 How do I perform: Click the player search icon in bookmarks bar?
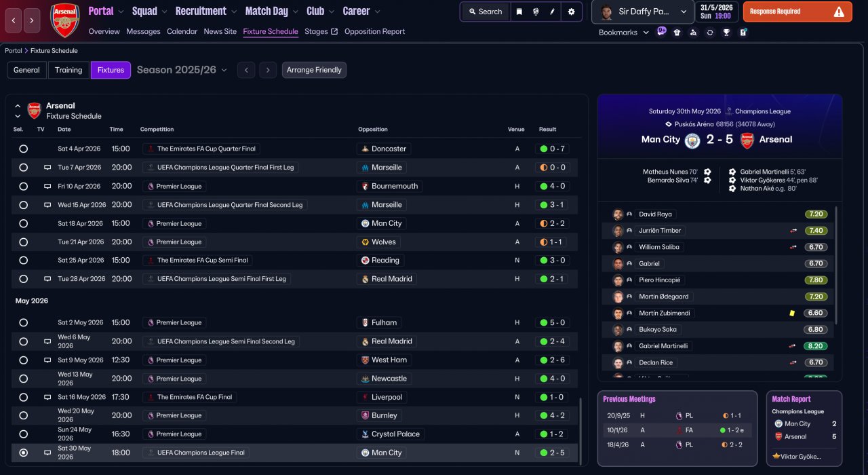[693, 33]
